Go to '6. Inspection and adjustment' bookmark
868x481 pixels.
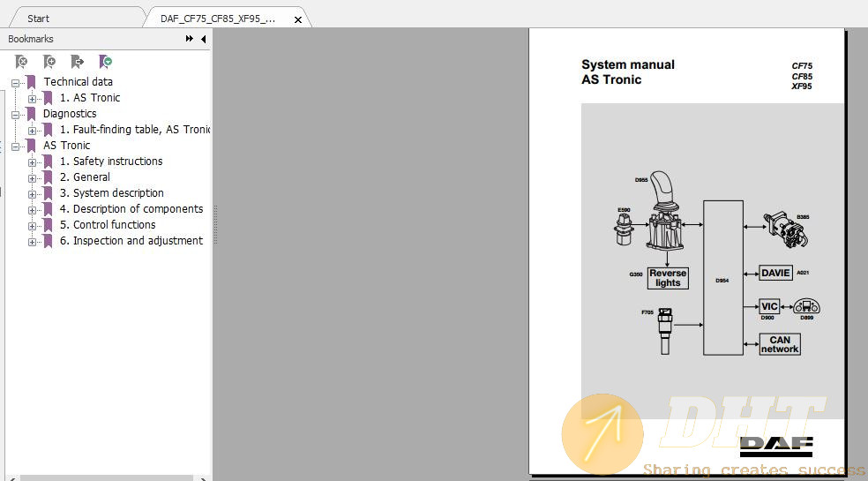pyautogui.click(x=131, y=240)
